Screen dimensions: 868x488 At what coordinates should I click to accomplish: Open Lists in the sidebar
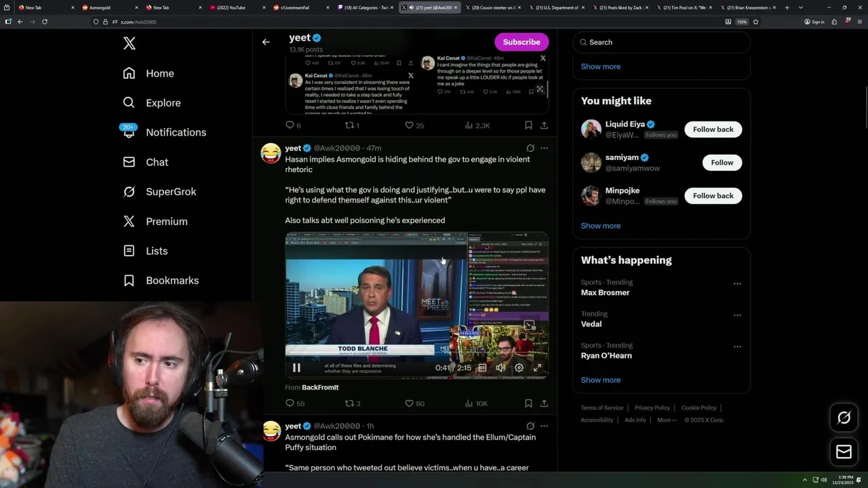(x=145, y=251)
